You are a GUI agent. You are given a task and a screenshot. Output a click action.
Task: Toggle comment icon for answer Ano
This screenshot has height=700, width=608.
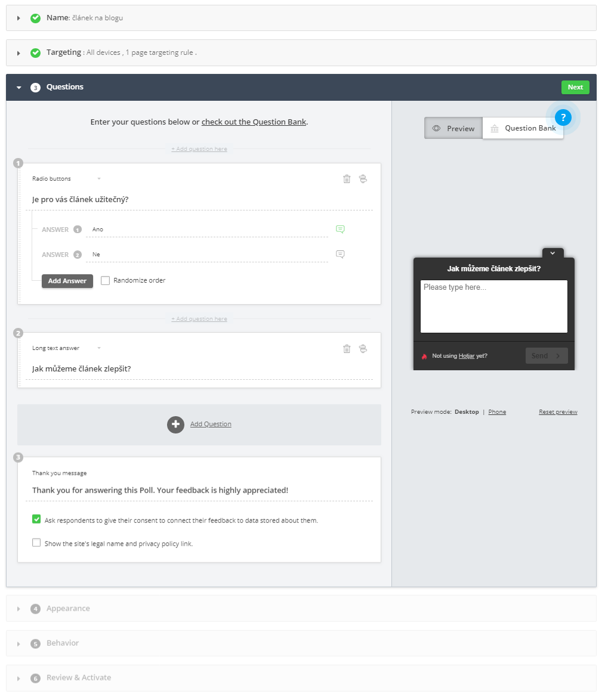(341, 230)
